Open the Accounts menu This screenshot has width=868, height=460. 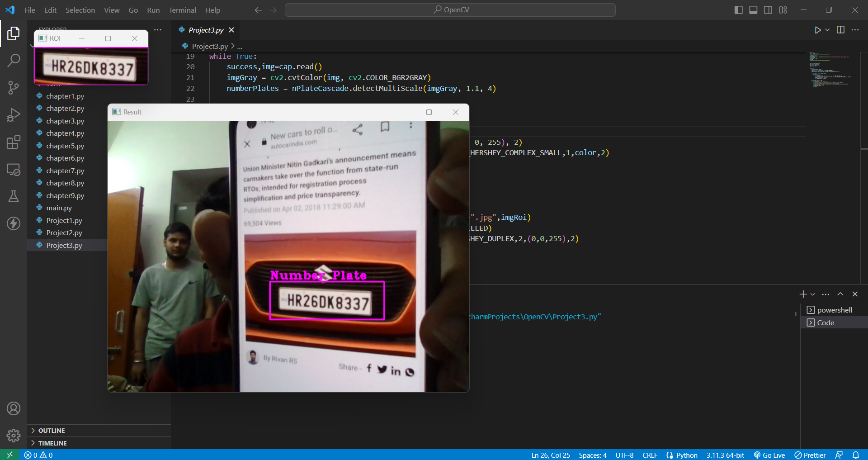click(14, 408)
